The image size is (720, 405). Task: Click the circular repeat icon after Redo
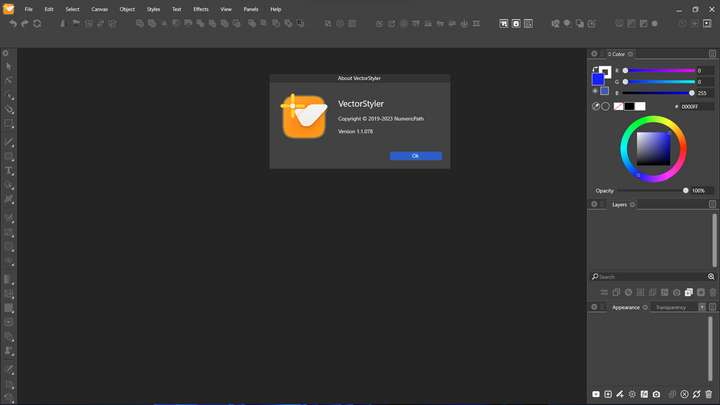coord(37,23)
